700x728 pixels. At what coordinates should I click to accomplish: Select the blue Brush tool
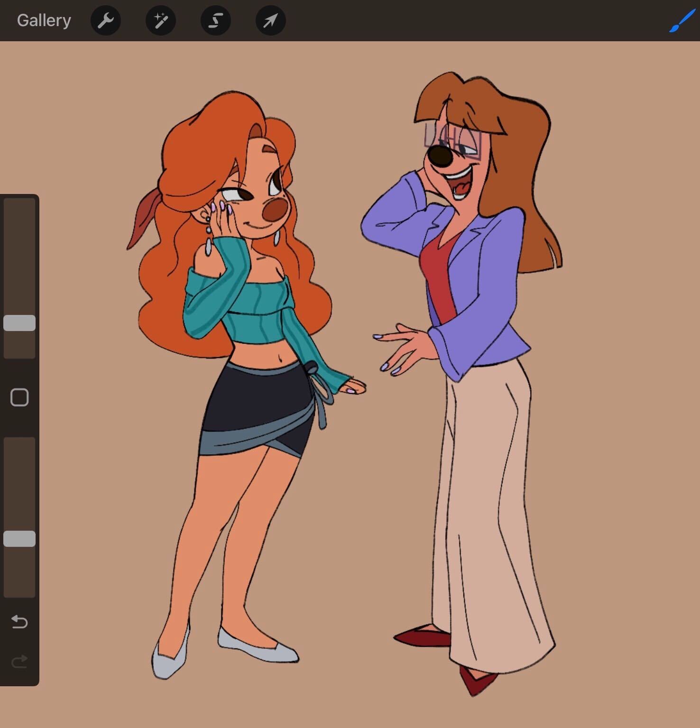[x=682, y=21]
